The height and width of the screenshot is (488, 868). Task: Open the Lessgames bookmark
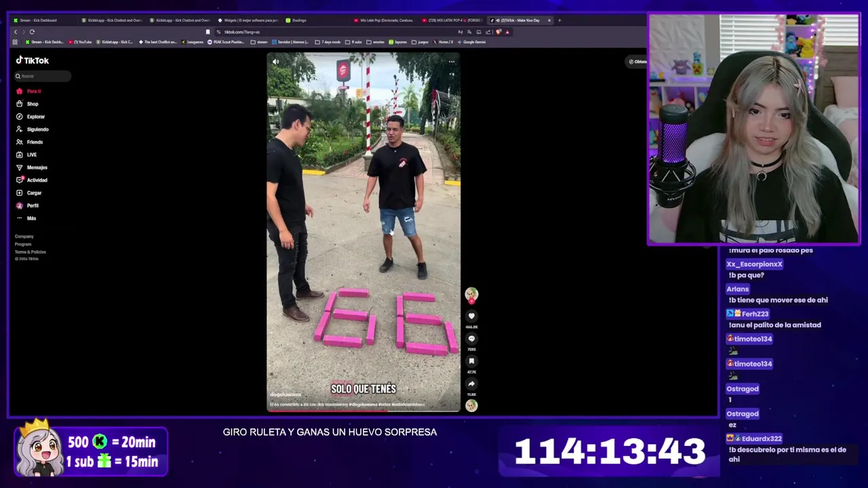point(193,42)
